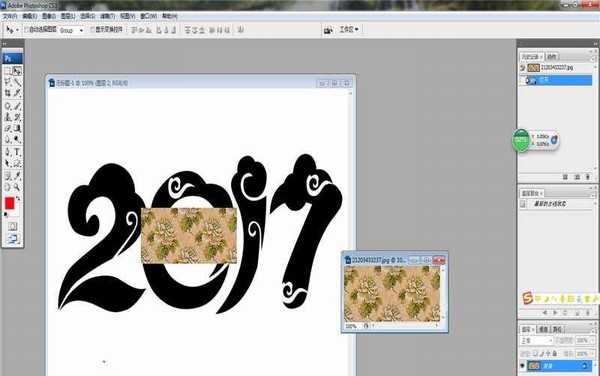Select the Clone Stamp tool
Image resolution: width=600 pixels, height=376 pixels.
point(8,117)
